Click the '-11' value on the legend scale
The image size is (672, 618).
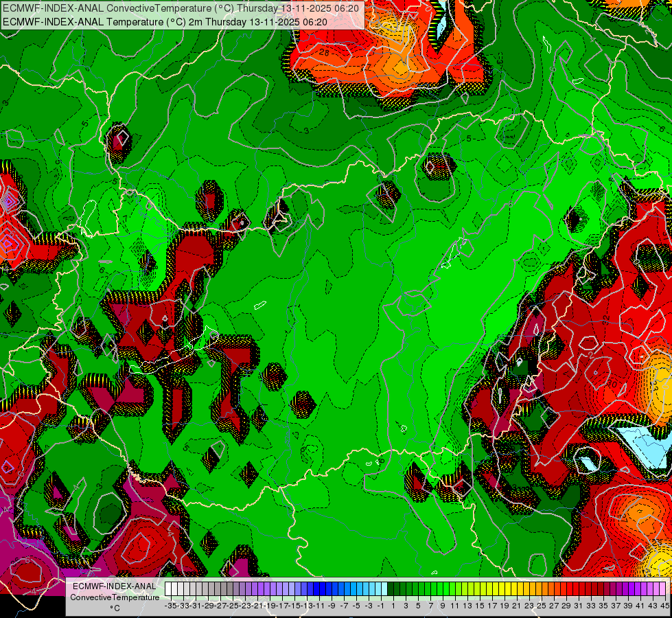[x=320, y=606]
